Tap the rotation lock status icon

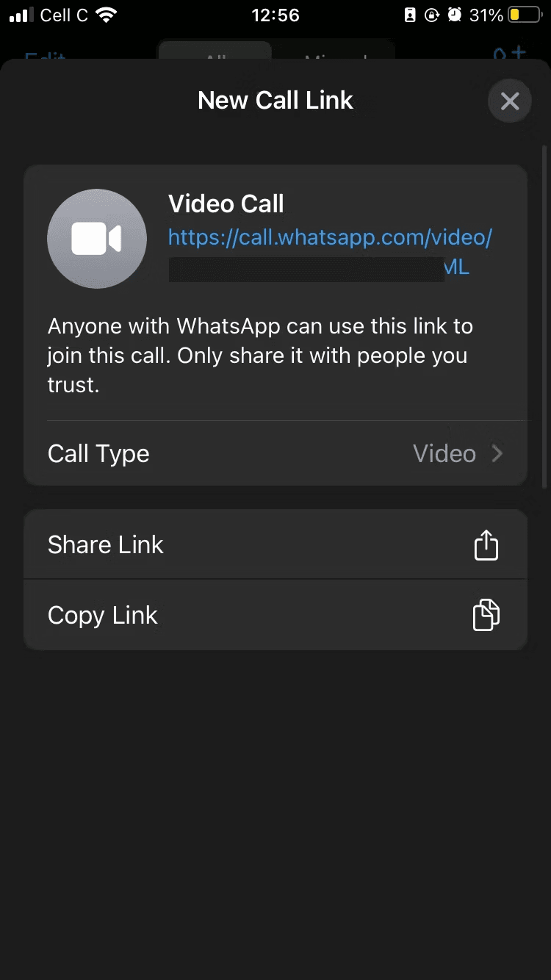[432, 15]
